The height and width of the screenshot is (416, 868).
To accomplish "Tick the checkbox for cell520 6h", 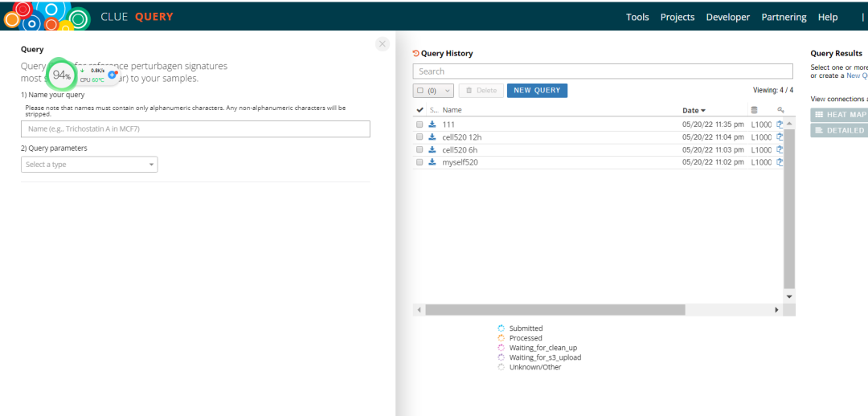I will [420, 149].
